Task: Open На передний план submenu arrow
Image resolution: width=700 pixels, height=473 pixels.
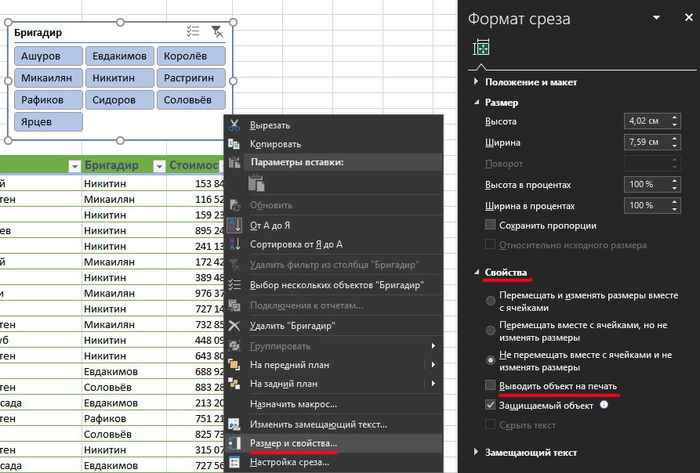Action: [433, 365]
